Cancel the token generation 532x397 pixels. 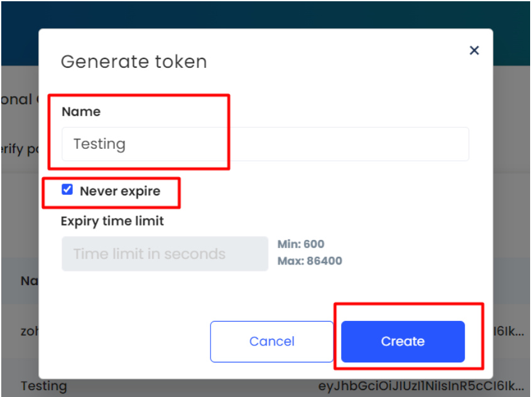click(272, 341)
